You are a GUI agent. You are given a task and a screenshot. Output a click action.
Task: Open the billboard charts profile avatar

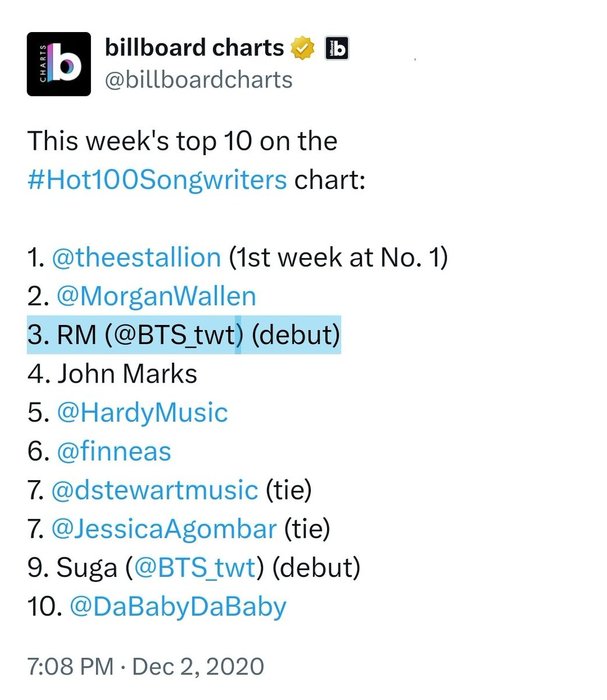tap(59, 64)
